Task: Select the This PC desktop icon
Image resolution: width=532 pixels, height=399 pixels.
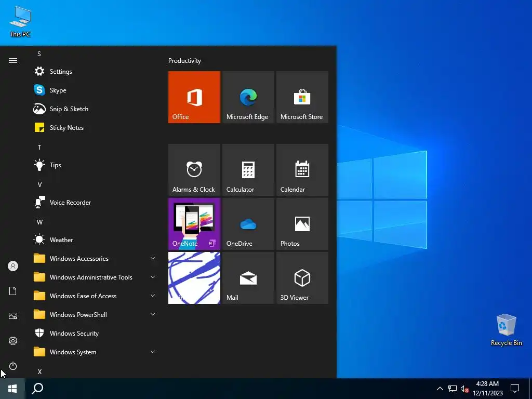Action: click(x=20, y=22)
